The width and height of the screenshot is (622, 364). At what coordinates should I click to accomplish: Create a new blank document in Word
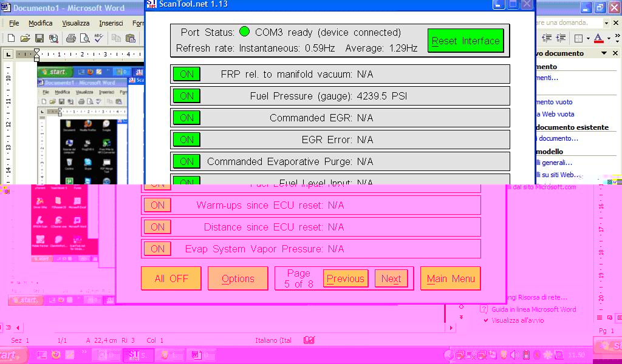tap(11, 38)
